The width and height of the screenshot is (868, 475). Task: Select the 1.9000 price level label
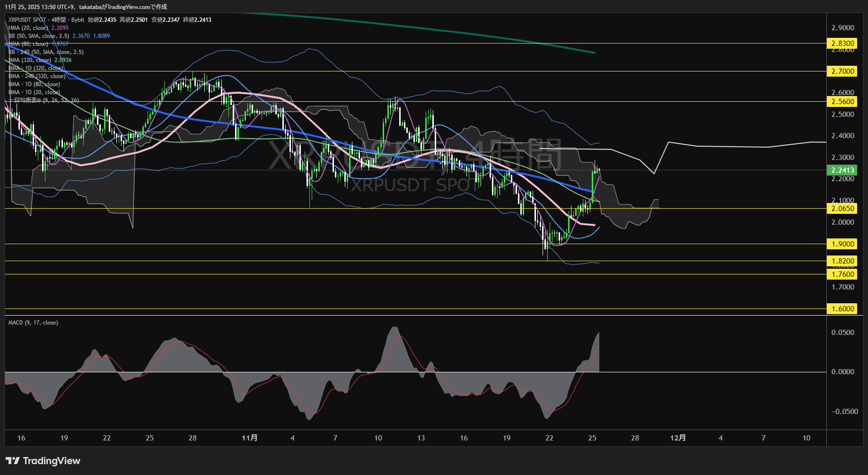(842, 244)
